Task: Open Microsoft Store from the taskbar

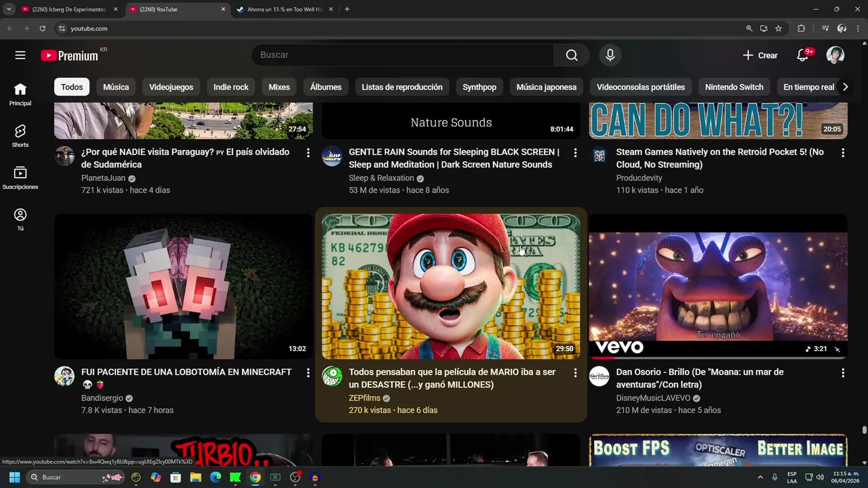Action: coord(176,477)
